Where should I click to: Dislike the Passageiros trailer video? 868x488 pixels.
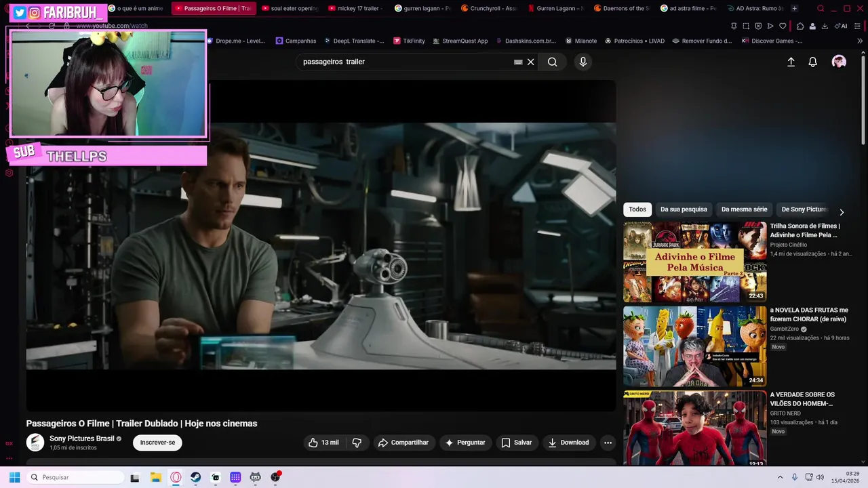click(x=357, y=443)
